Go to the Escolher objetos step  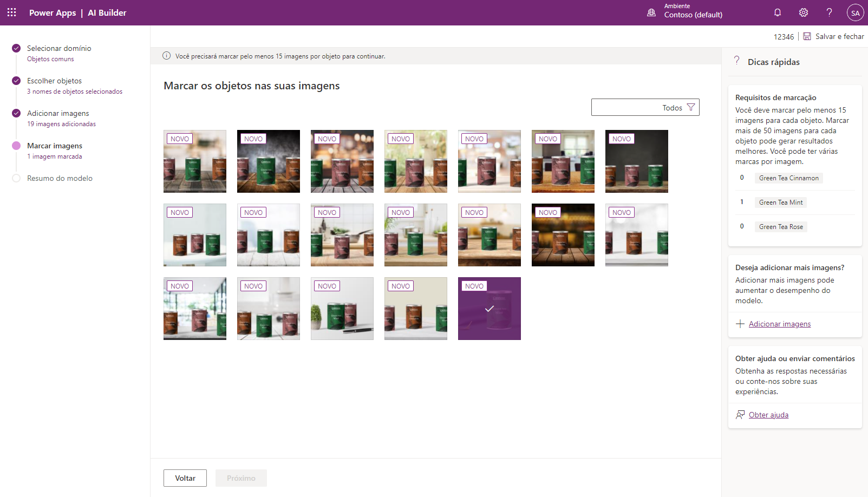click(54, 81)
